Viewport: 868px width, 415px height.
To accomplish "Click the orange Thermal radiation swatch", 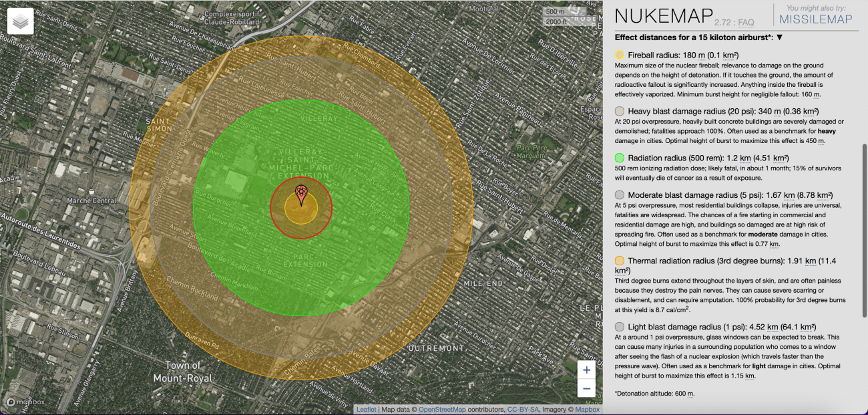I will pyautogui.click(x=620, y=261).
